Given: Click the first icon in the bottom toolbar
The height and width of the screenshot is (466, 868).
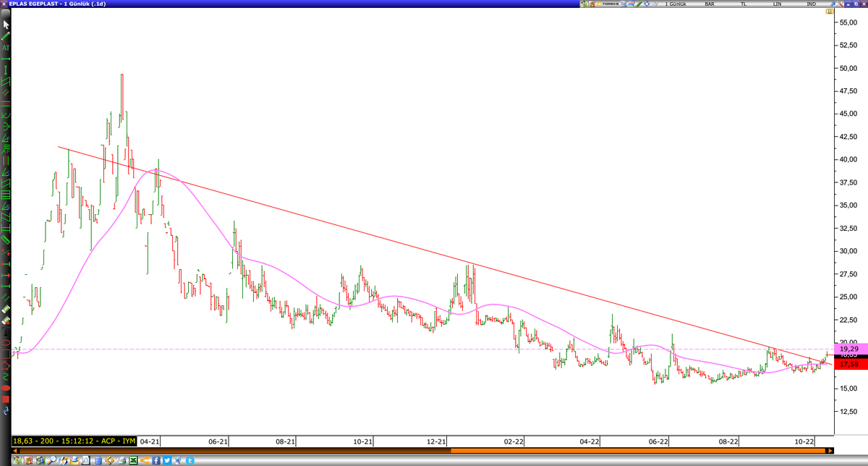Looking at the screenshot, I should click(17, 460).
